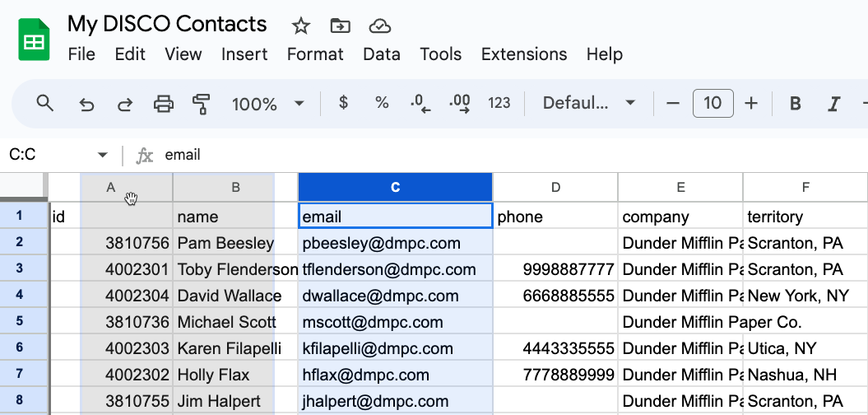Click the move to folder icon
This screenshot has height=415, width=868.
(x=340, y=26)
